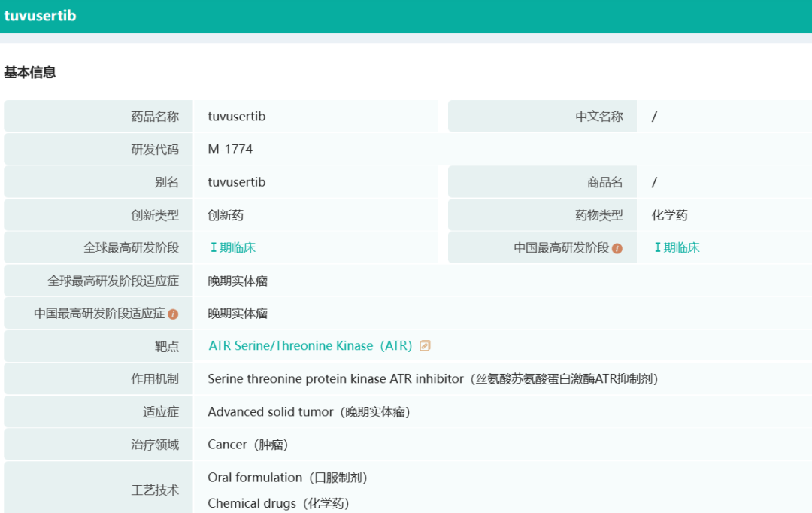
Task: Select Advanced solid tumor indication entry
Action: point(308,412)
